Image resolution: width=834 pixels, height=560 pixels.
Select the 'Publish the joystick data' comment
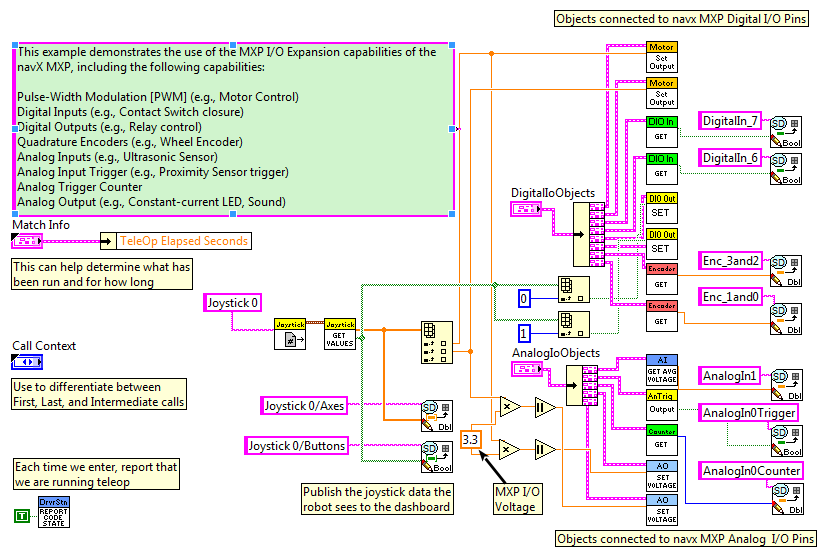pos(377,499)
